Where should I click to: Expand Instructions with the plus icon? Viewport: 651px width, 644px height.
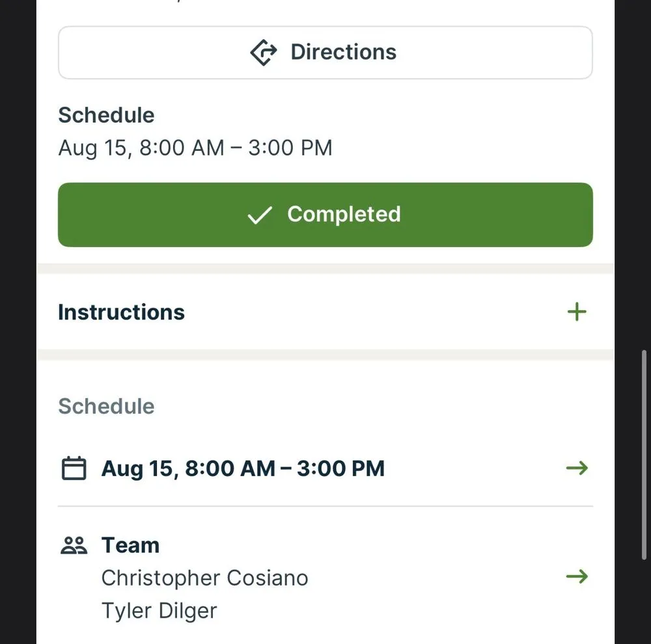click(577, 312)
